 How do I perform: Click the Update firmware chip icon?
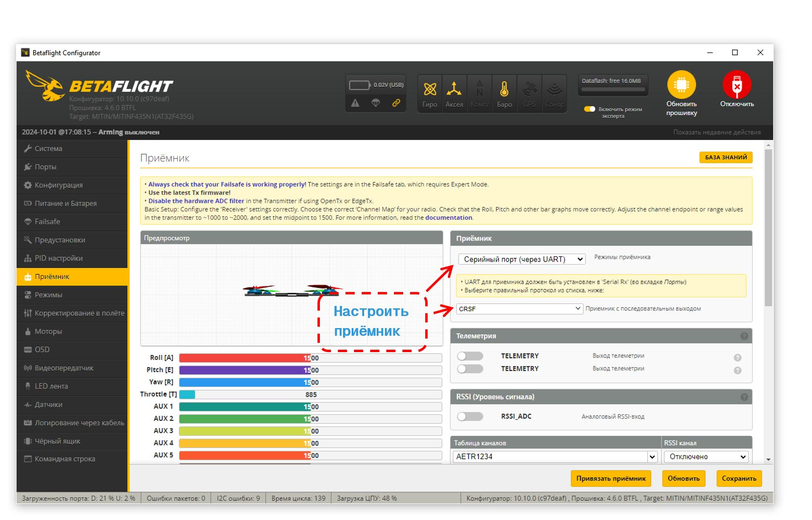(x=681, y=85)
